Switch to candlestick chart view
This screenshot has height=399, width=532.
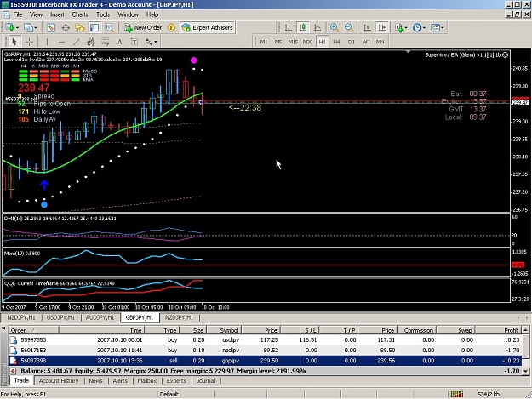click(x=303, y=28)
